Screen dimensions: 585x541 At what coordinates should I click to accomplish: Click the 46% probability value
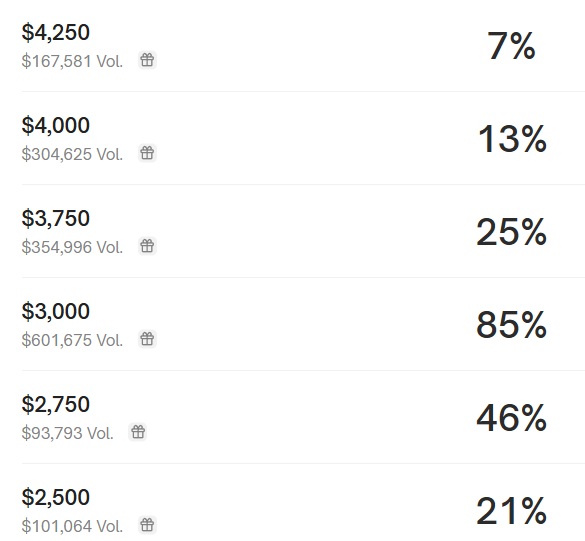tap(512, 418)
